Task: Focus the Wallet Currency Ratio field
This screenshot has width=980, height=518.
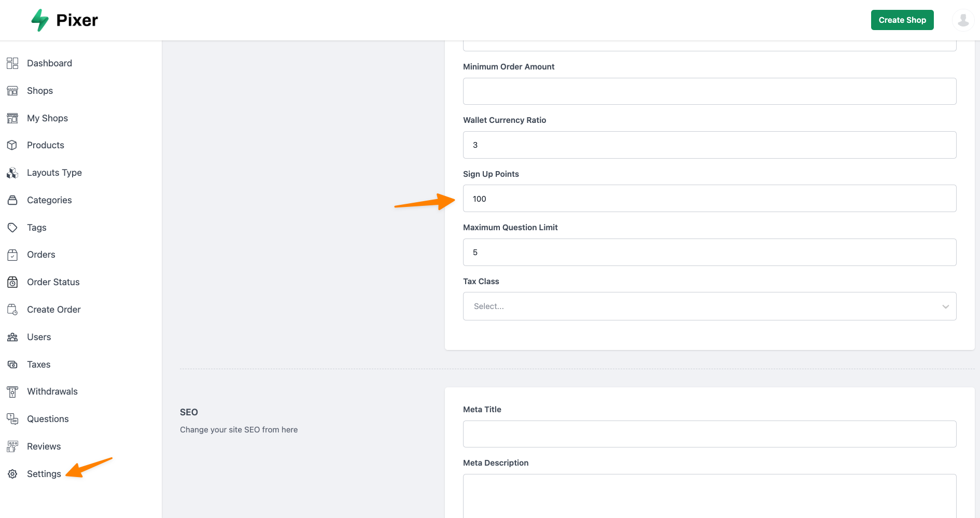Action: (x=709, y=145)
